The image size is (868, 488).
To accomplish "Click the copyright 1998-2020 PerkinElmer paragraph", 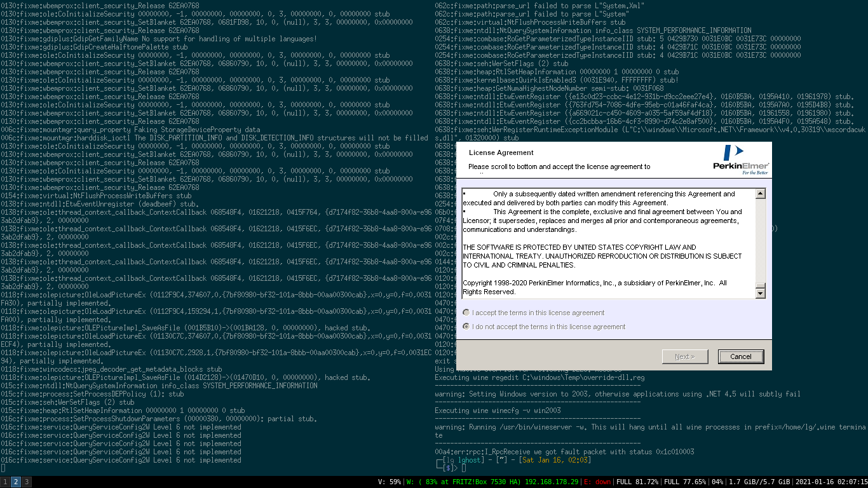I will coord(595,287).
